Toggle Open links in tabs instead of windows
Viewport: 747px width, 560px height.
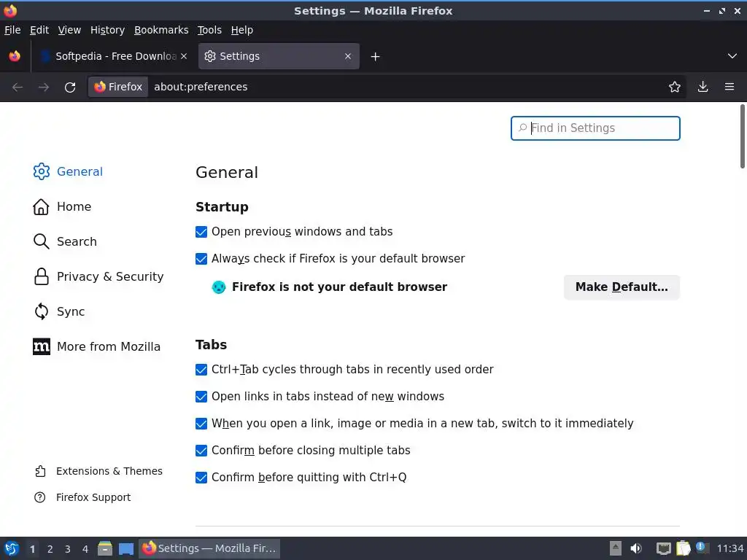click(x=201, y=397)
